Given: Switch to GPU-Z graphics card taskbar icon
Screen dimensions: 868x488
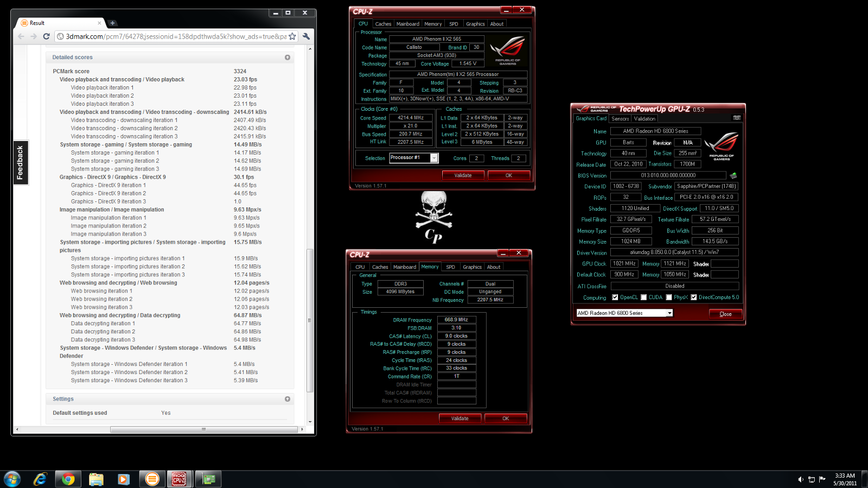Looking at the screenshot, I should coord(209,479).
